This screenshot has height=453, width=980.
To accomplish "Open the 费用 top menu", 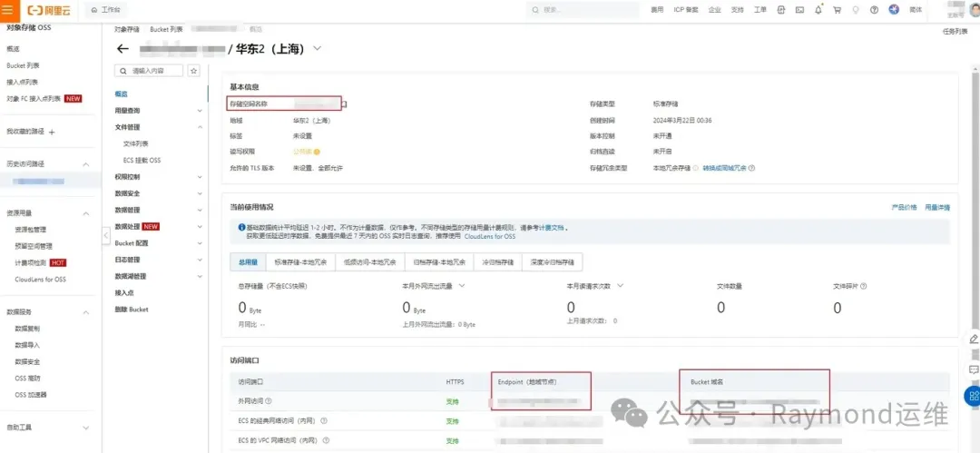I will point(657,11).
